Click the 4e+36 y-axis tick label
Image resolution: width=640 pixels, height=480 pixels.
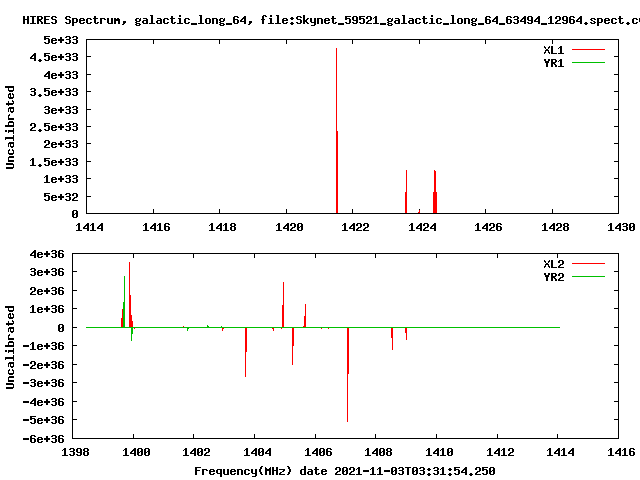(x=47, y=254)
